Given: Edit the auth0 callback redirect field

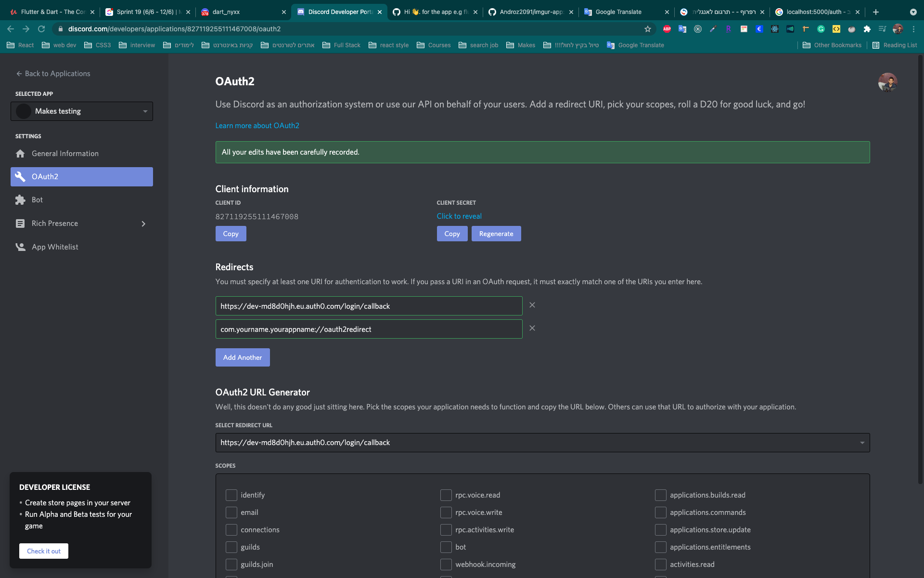Looking at the screenshot, I should click(x=369, y=306).
